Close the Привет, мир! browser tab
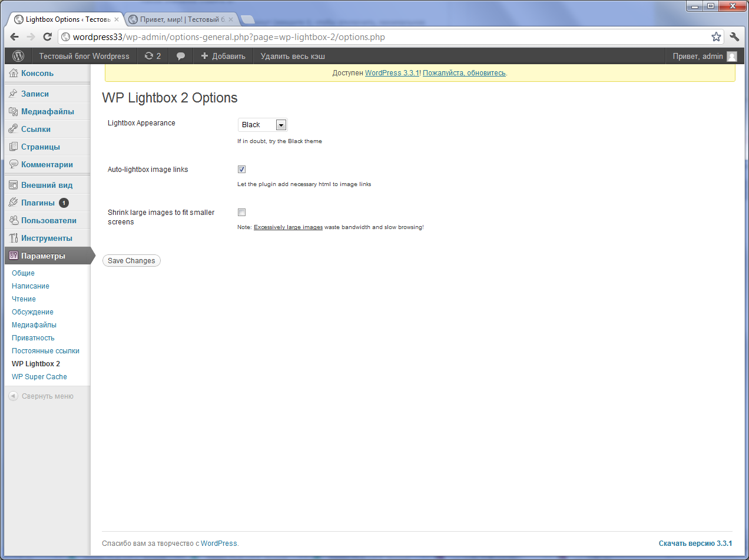 [230, 19]
